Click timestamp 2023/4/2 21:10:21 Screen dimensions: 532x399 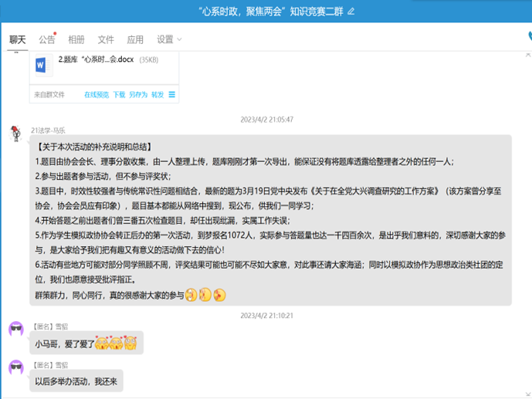pos(266,316)
